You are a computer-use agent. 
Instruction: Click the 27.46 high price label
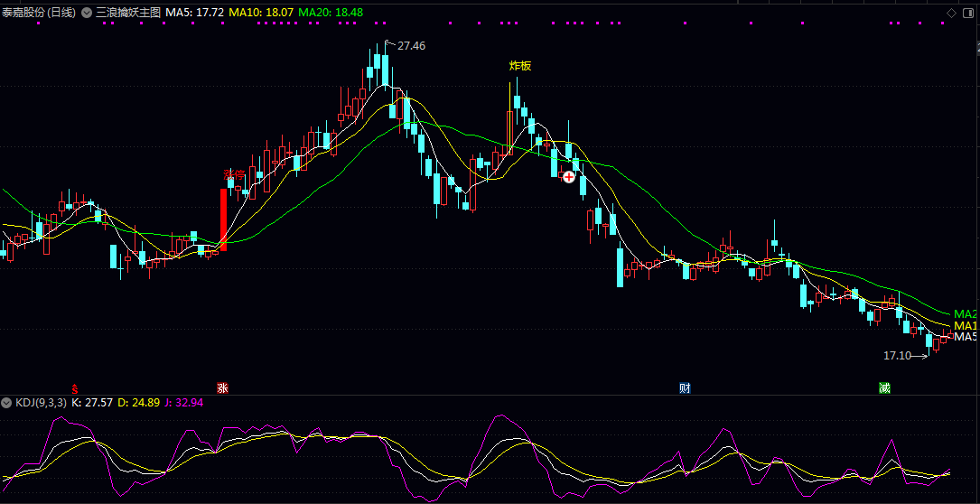[411, 45]
